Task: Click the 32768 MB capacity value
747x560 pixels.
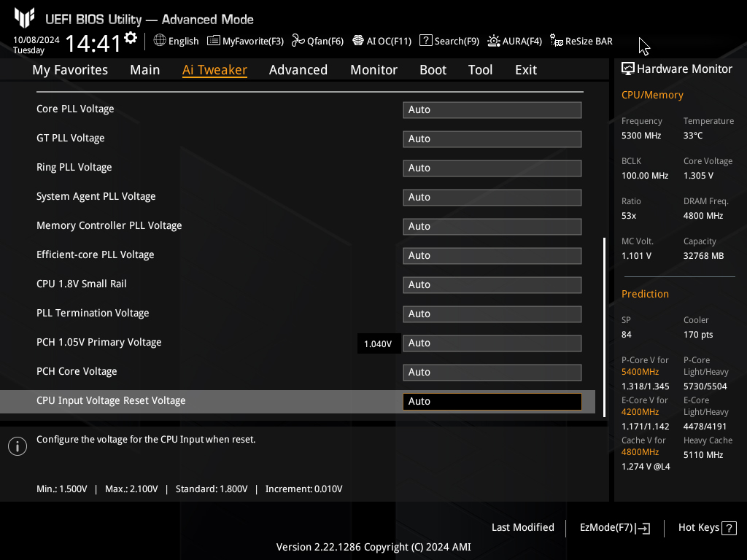Action: coord(704,256)
